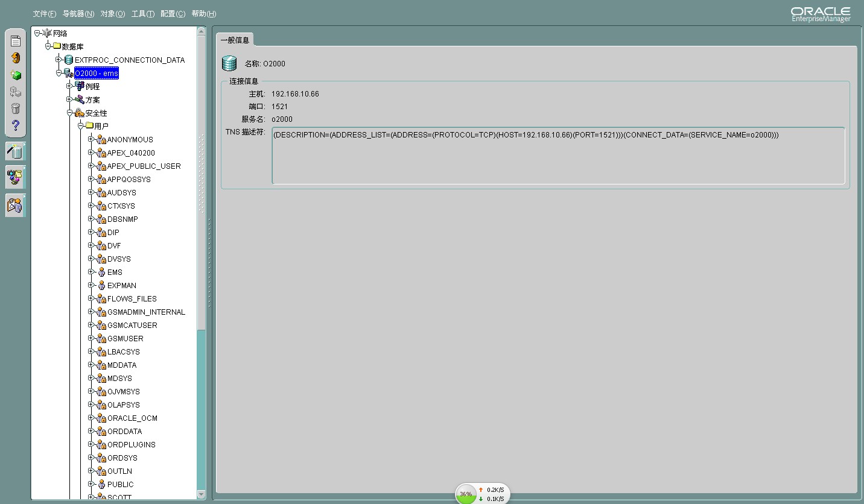Click the tree scrollbar down arrow
The width and height of the screenshot is (864, 504).
tap(202, 494)
